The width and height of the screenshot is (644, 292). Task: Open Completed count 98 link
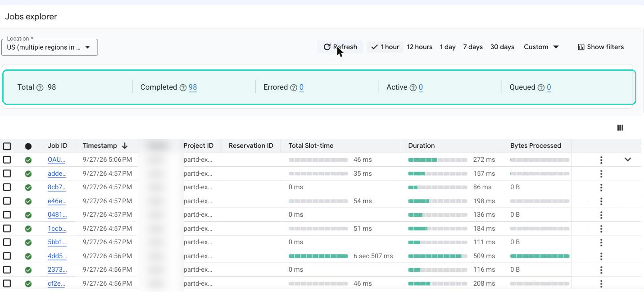193,87
